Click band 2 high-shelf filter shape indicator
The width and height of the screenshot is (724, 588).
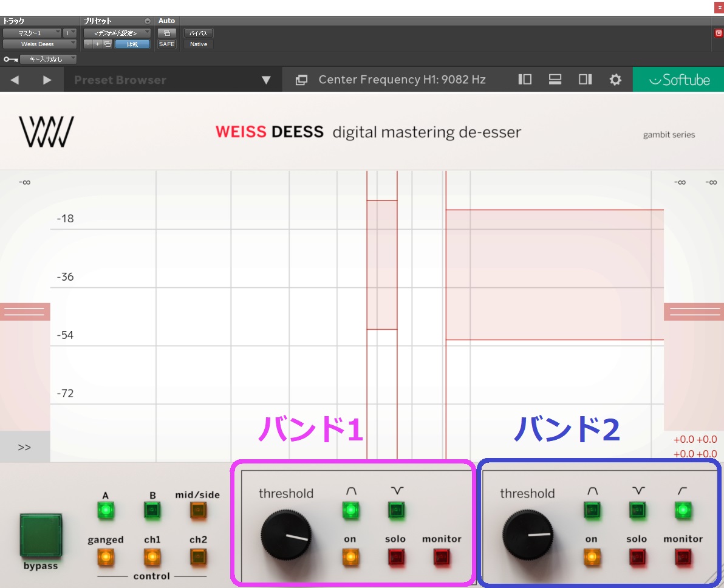pyautogui.click(x=681, y=510)
